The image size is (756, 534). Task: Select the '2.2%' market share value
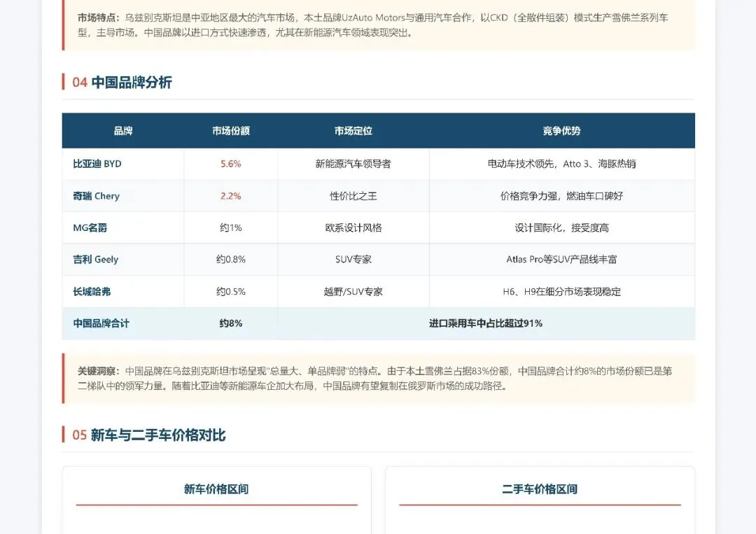tap(231, 196)
